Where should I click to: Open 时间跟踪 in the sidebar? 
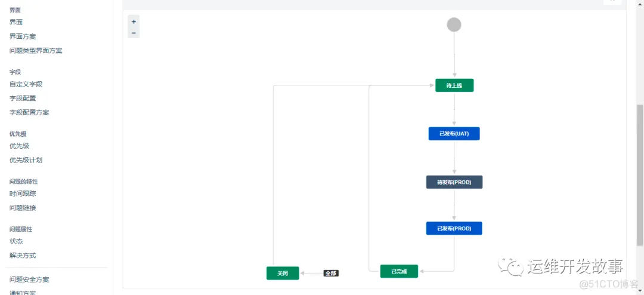click(x=23, y=194)
